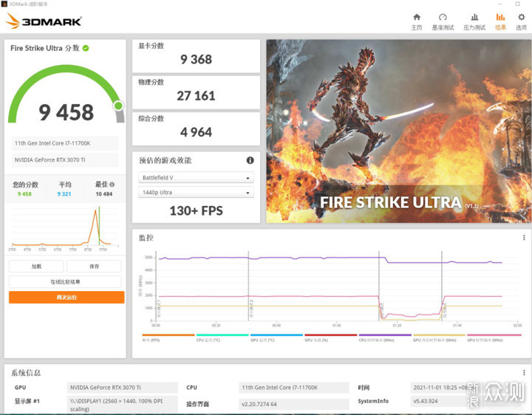The height and width of the screenshot is (415, 532).
Task: Open the 压力测试 stress test tab
Action: point(474,22)
